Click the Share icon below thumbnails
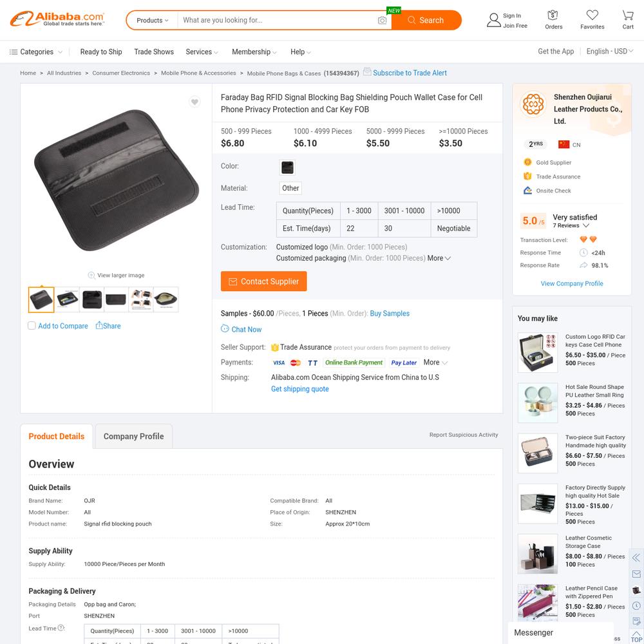 pyautogui.click(x=99, y=325)
